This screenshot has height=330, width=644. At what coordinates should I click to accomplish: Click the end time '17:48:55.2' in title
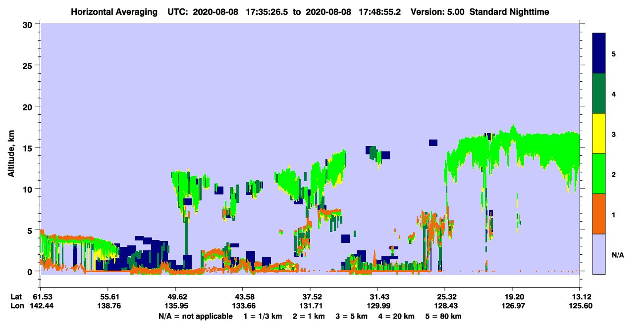379,12
